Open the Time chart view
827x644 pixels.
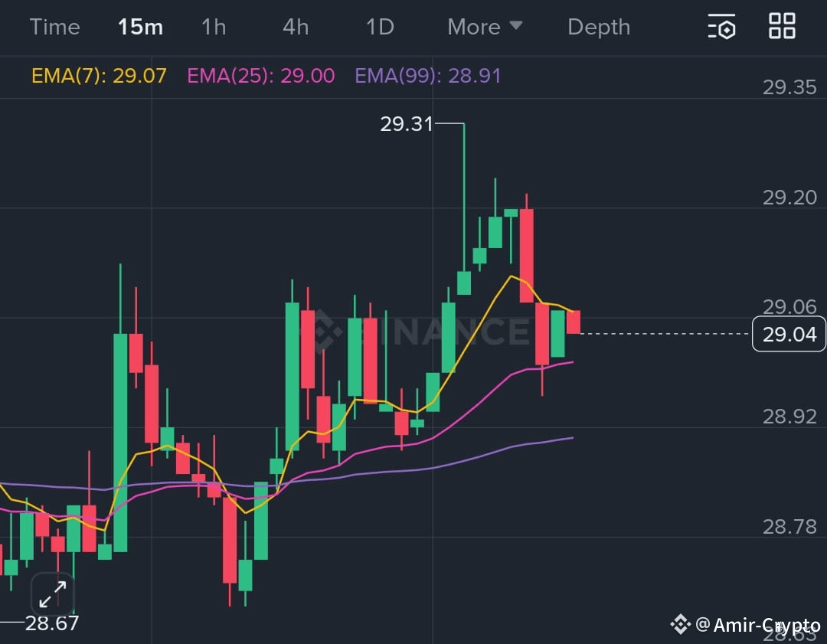(54, 27)
